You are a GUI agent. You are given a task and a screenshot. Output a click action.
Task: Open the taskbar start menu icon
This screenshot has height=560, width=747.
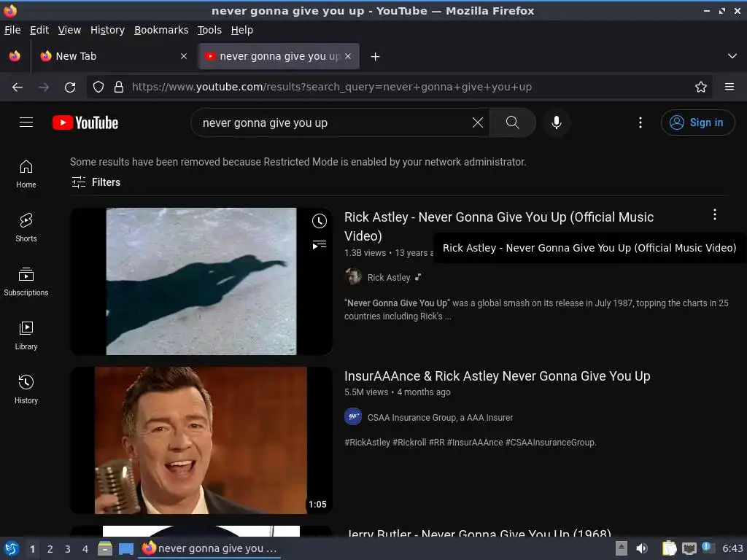(12, 548)
